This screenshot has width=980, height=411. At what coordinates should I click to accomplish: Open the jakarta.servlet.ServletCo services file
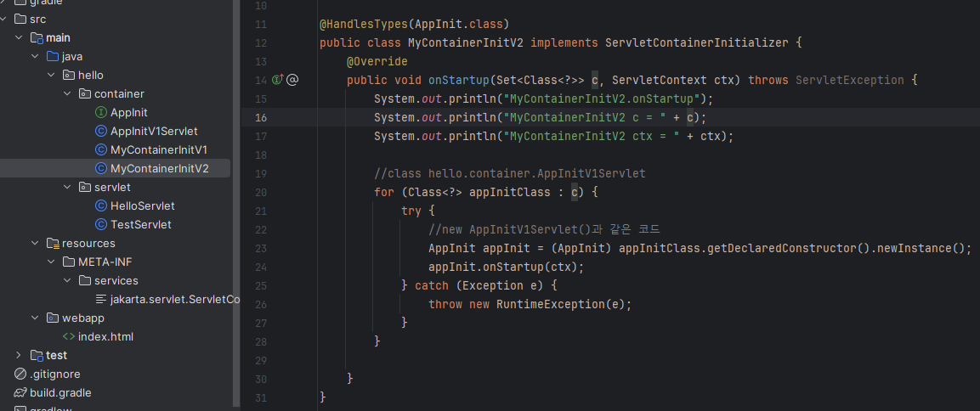click(x=175, y=299)
